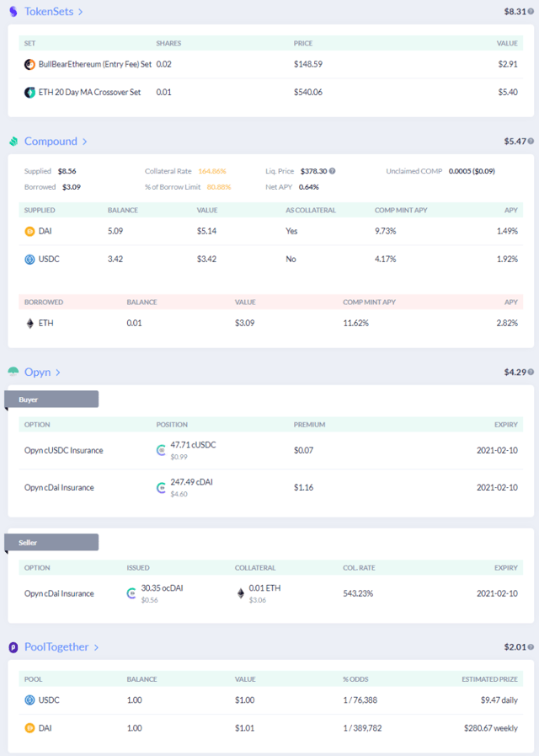Click the ETH collateral icon in Seller
Viewport: 539px width, 756px height.
[x=241, y=593]
